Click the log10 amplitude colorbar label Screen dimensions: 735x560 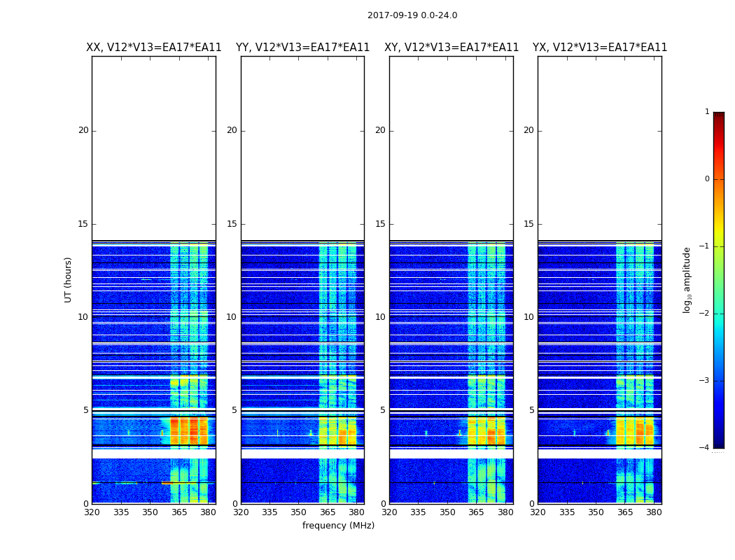click(687, 280)
